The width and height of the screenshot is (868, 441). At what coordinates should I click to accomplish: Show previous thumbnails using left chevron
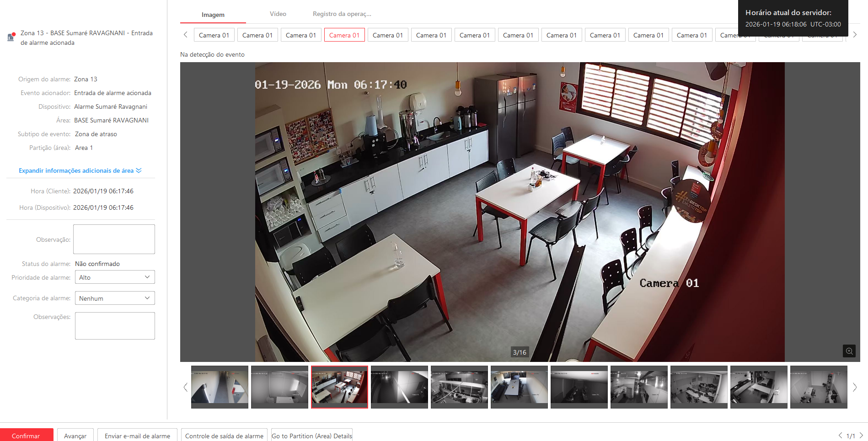coord(185,387)
